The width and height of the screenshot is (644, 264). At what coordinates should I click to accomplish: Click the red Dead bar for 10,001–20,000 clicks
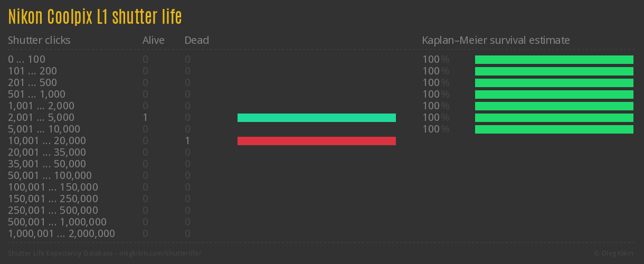[x=316, y=141]
